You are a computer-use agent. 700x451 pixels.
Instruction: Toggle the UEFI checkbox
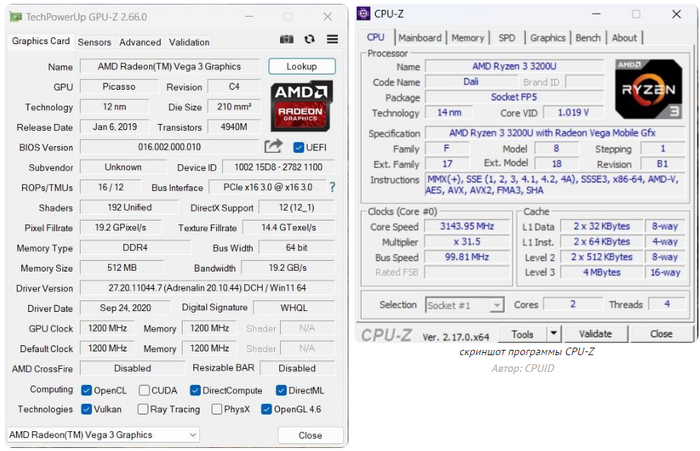coord(298,148)
